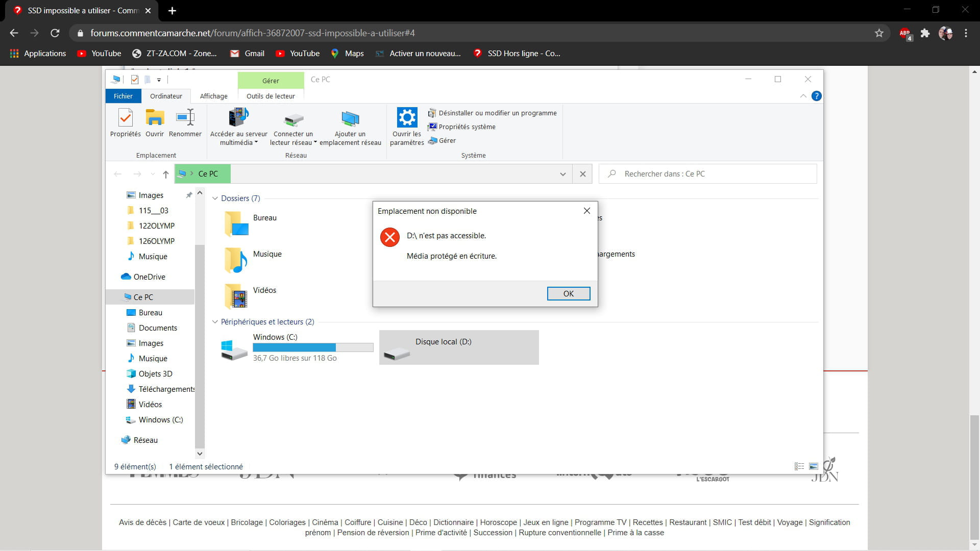Select Réseau in navigation pane

click(145, 440)
